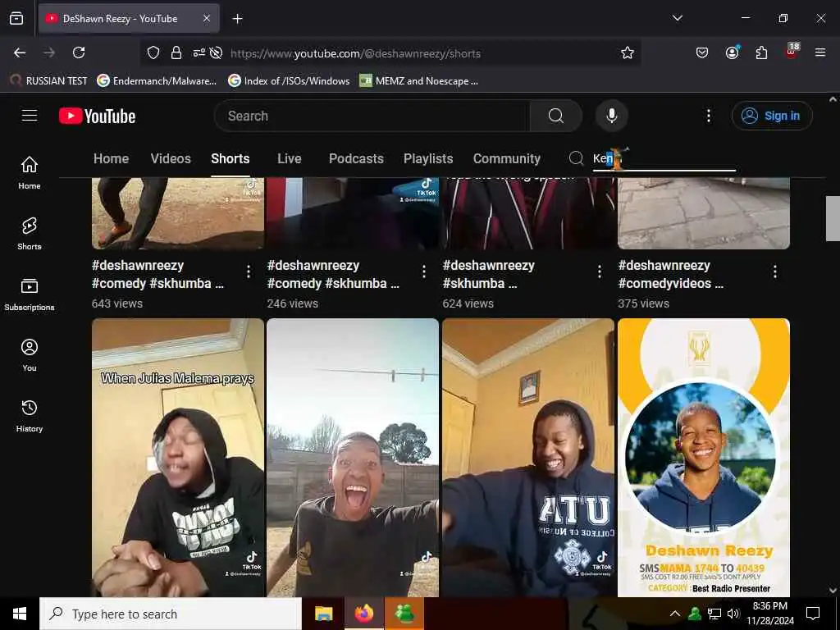The height and width of the screenshot is (630, 840).
Task: Bookmark this page with the star
Action: [628, 52]
